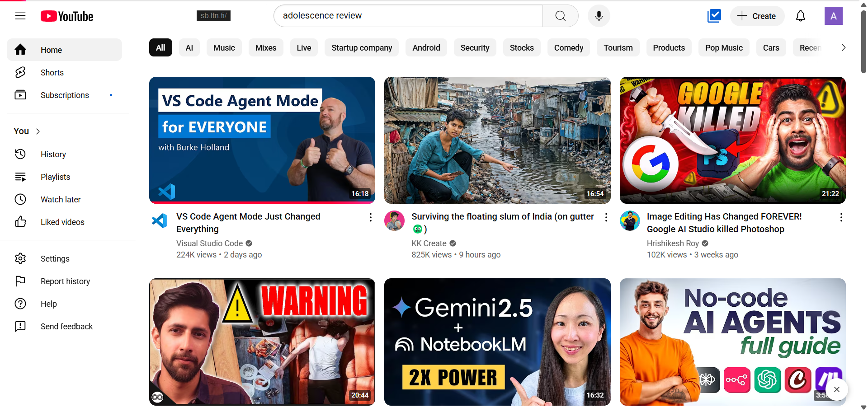The height and width of the screenshot is (412, 868).
Task: Select the Products filter chip
Action: pos(669,47)
